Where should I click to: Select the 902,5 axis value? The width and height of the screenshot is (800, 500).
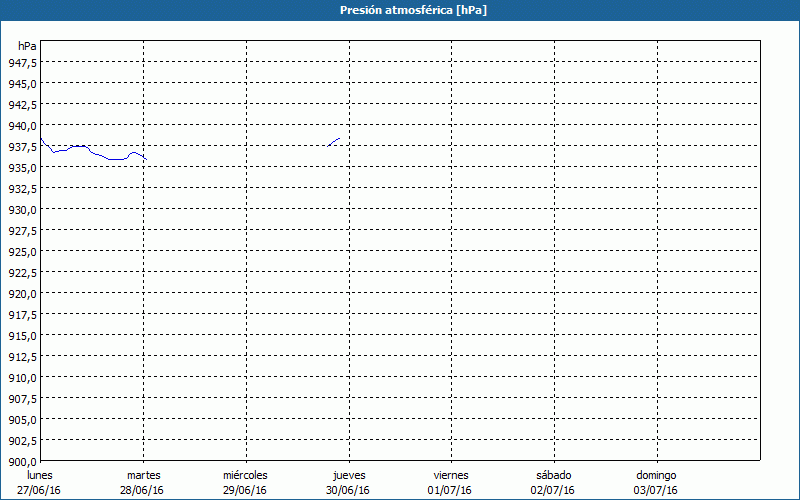22,440
